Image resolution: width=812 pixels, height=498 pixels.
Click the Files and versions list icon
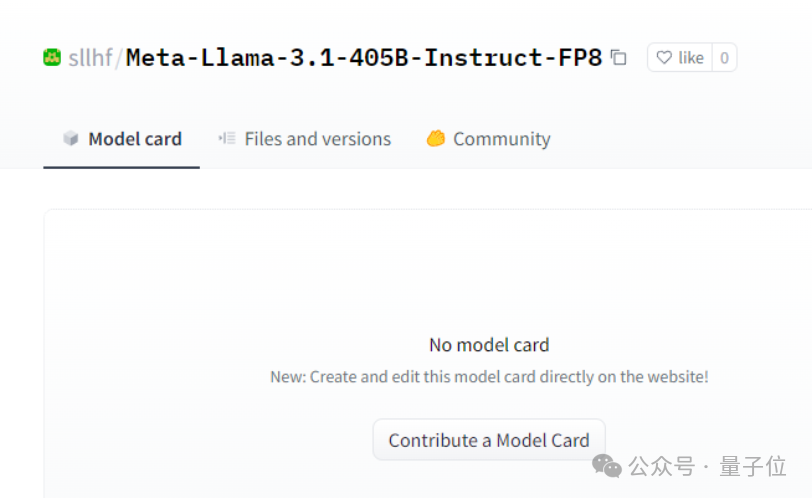coord(227,139)
